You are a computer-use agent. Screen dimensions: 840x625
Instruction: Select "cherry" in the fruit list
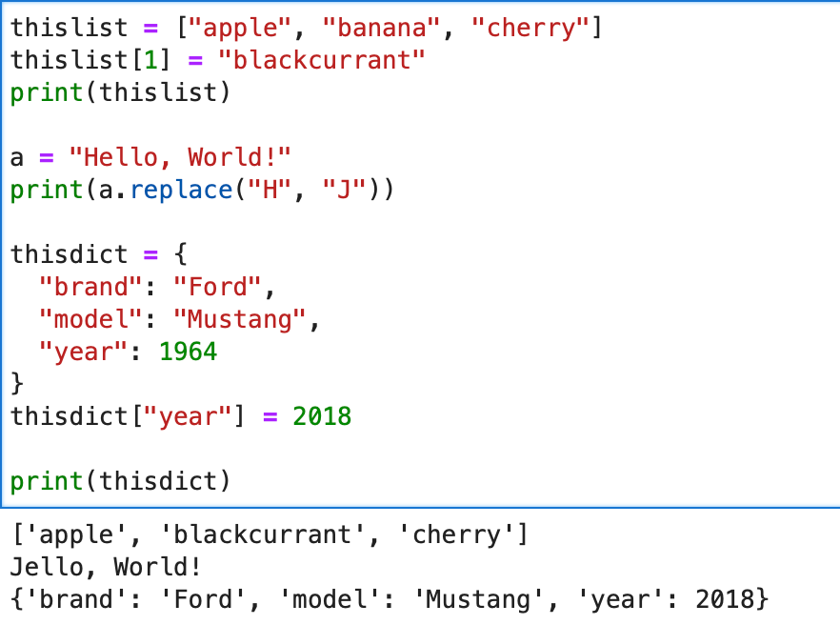530,27
